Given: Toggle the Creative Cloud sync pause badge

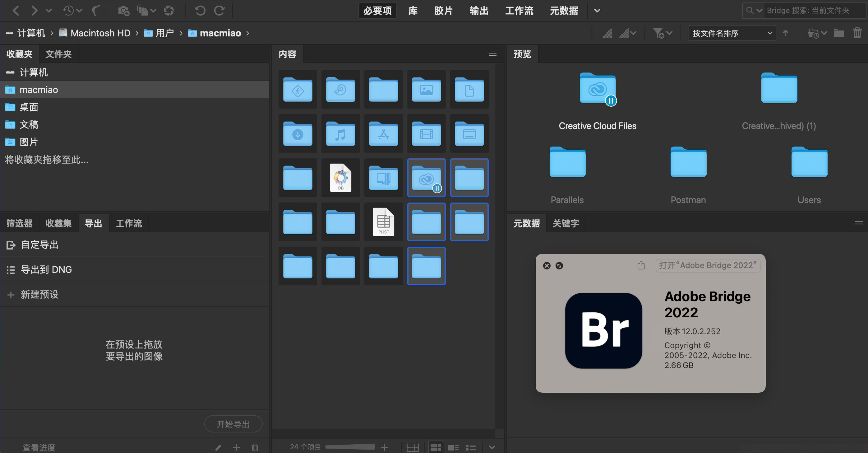Looking at the screenshot, I should pos(611,100).
